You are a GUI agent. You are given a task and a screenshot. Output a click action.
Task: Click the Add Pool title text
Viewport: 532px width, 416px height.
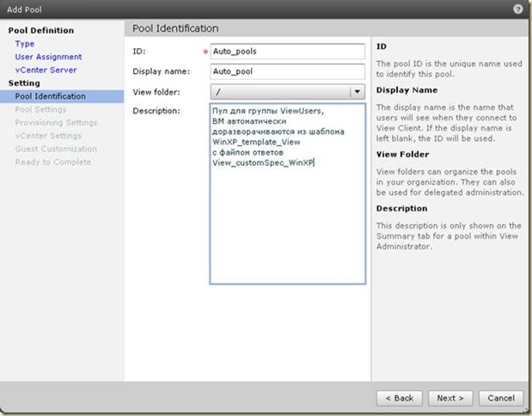tap(24, 9)
